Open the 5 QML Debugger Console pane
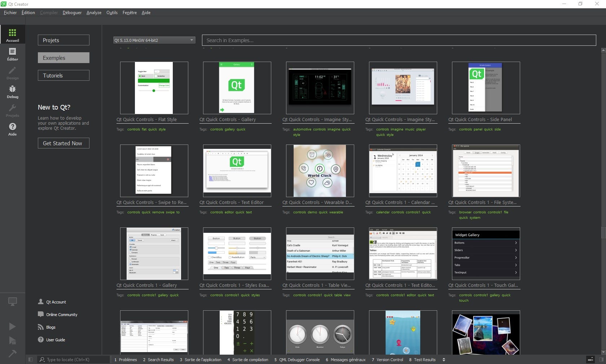 pyautogui.click(x=297, y=359)
